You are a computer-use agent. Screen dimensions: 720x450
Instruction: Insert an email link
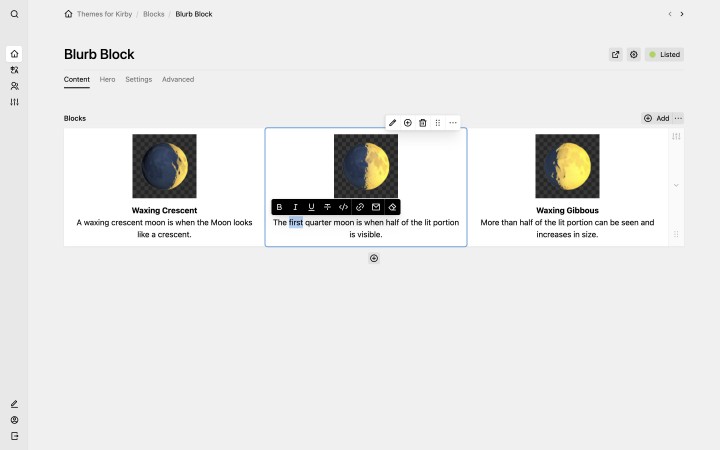376,207
